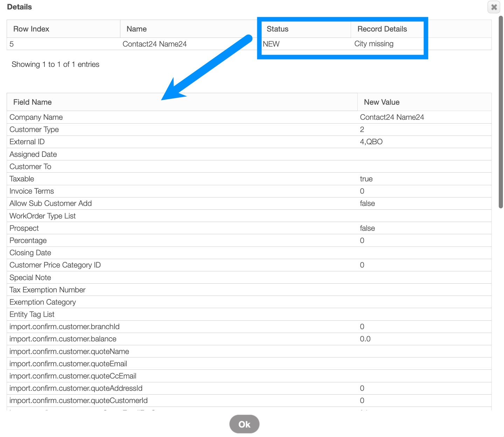Click the Field Name column header

(33, 102)
